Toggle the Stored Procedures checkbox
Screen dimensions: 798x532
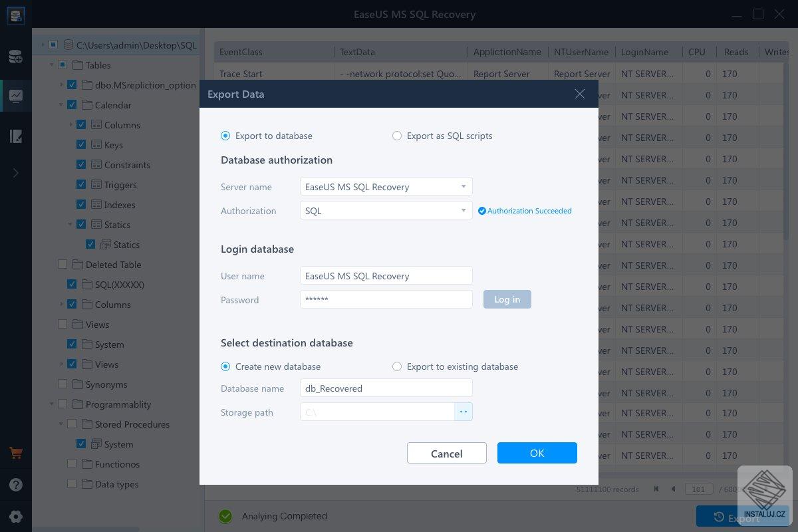(x=72, y=424)
